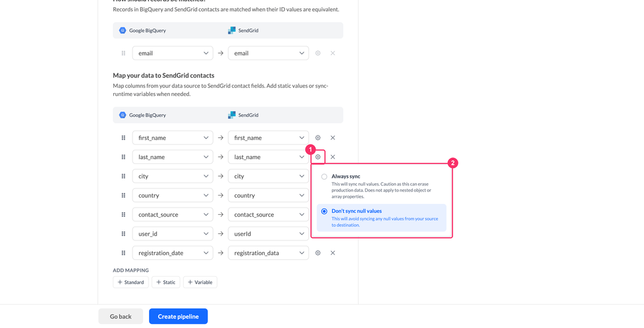Viewport: 644px width, 328px height.
Task: Click the Create pipeline button
Action: tap(178, 316)
